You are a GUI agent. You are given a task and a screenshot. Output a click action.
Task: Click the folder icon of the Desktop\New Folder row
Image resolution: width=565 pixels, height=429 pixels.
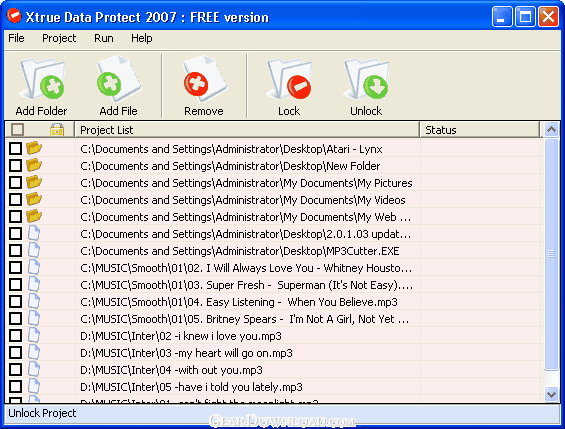coord(34,165)
